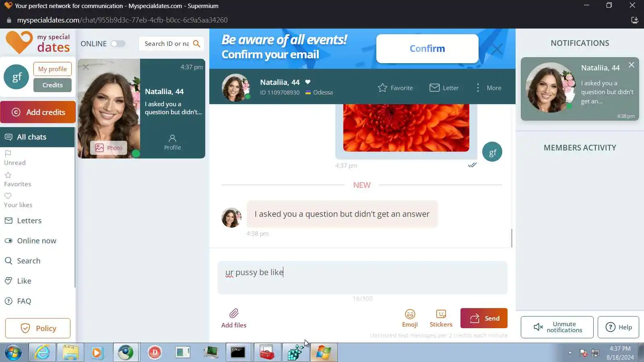Select All chats in sidebar
The width and height of the screenshot is (644, 362).
(37, 137)
